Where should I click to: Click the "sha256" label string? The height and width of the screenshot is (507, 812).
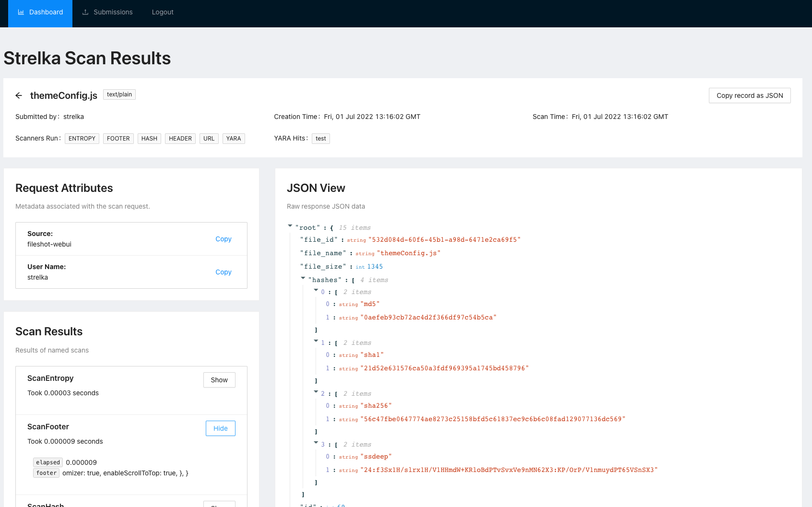click(376, 406)
